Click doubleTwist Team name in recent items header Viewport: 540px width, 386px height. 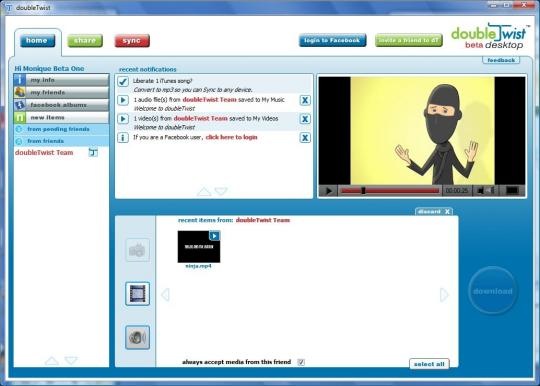[x=263, y=220]
